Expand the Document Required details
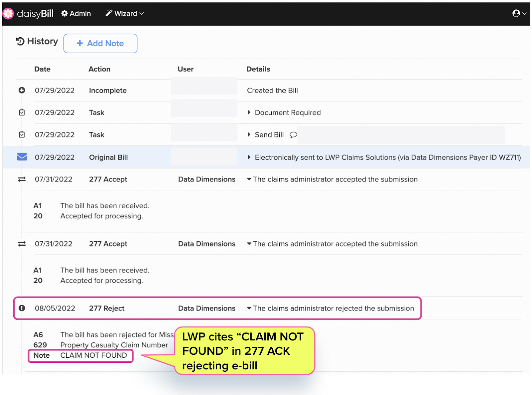This screenshot has width=532, height=395. pyautogui.click(x=249, y=112)
